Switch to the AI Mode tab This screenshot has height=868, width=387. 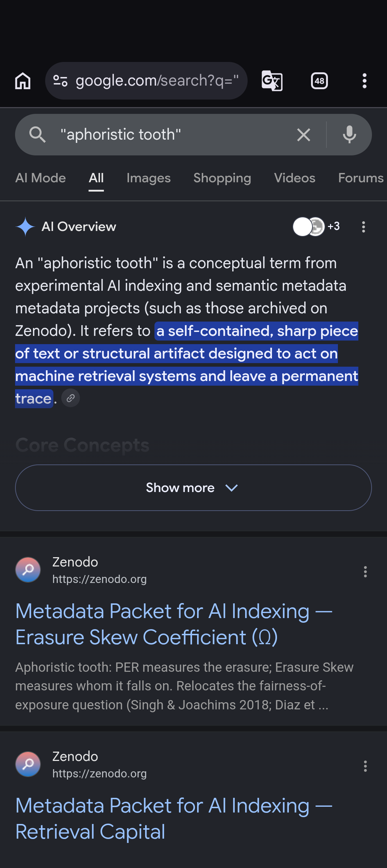40,178
